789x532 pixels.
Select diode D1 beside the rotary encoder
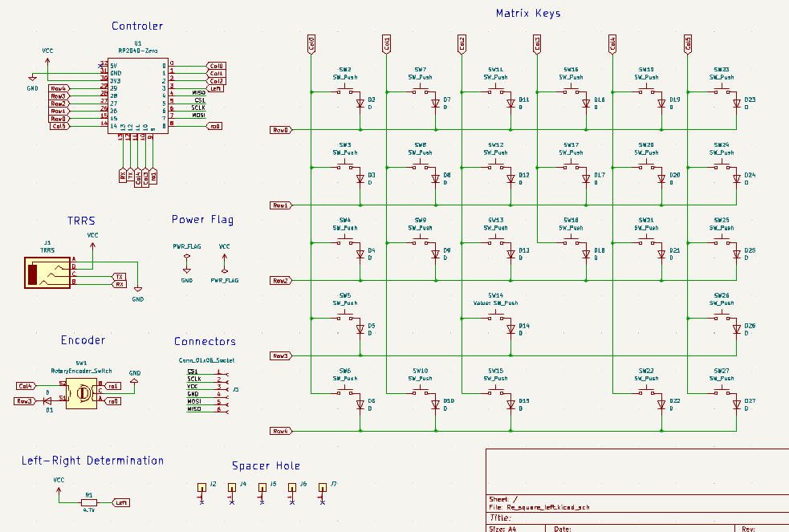(x=47, y=400)
